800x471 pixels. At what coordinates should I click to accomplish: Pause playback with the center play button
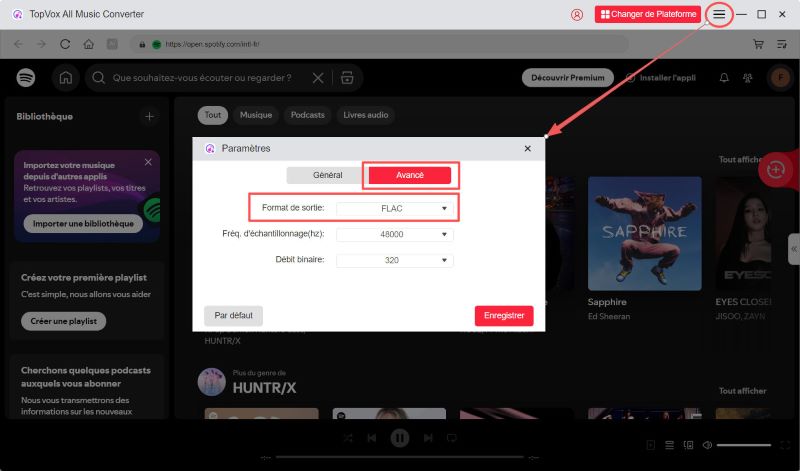399,438
